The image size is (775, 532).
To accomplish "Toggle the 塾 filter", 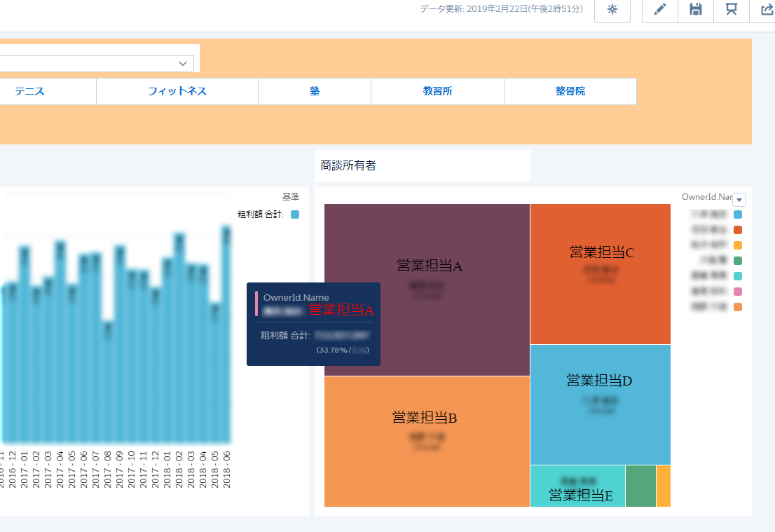I will (315, 91).
